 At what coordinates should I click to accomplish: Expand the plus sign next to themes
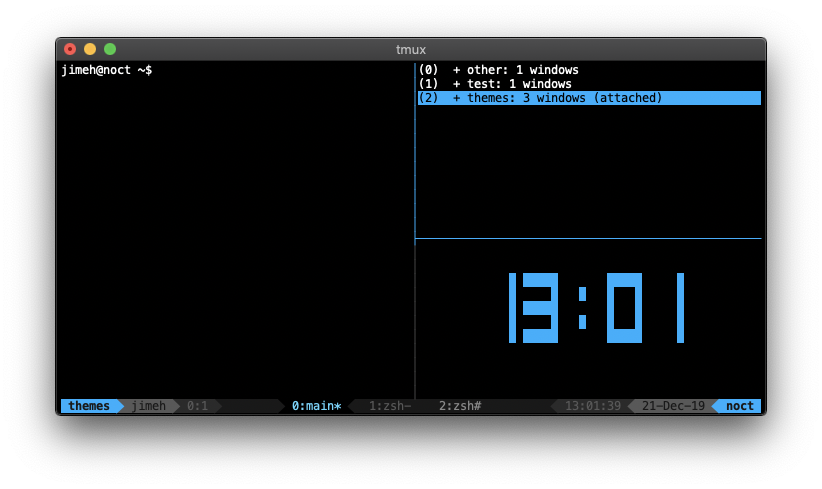[x=456, y=98]
